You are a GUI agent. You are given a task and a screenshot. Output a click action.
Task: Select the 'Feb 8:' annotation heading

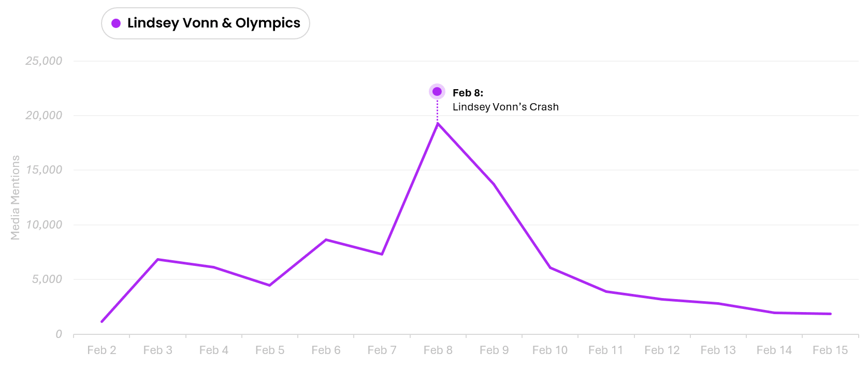tap(468, 93)
